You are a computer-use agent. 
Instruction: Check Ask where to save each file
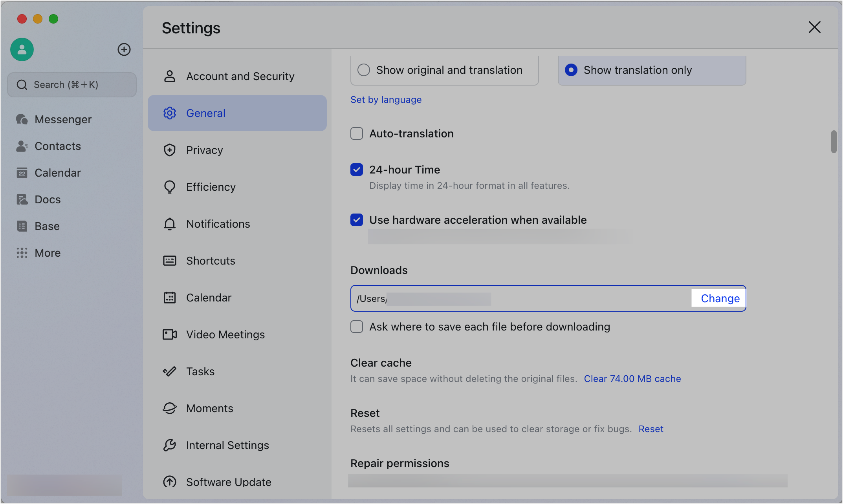click(x=357, y=327)
